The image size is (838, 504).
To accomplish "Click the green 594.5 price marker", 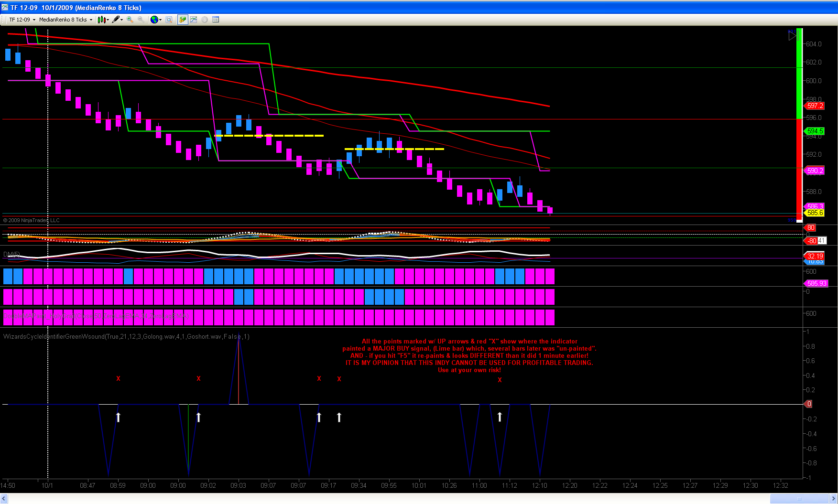I will point(815,131).
